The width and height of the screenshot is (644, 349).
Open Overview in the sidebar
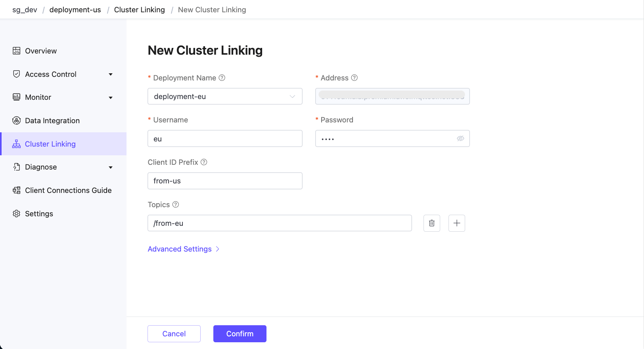coord(63,51)
